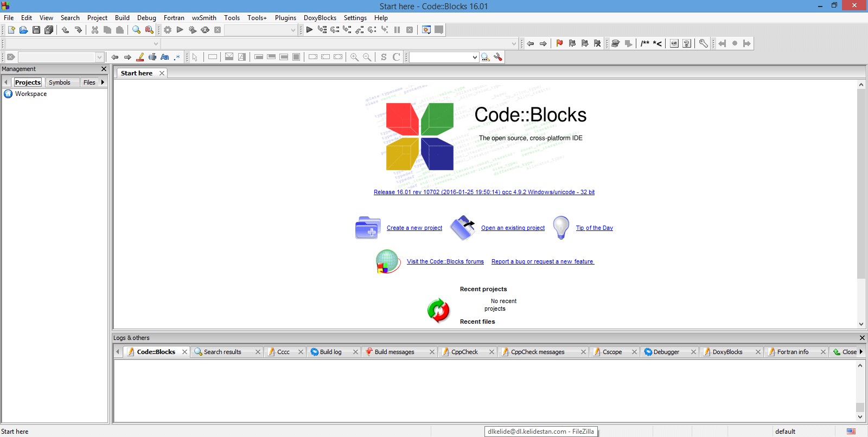Click the DoxyBlocks help question-mark icon
The width and height of the screenshot is (868, 437).
(687, 43)
